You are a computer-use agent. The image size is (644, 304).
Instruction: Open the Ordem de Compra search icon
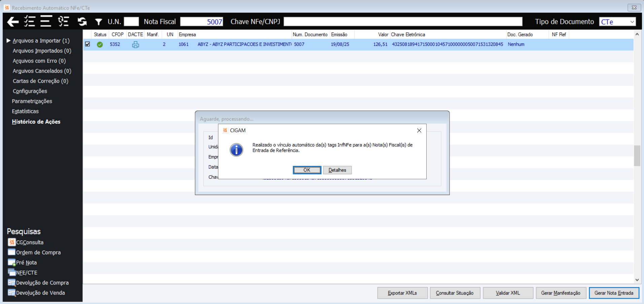(x=12, y=252)
